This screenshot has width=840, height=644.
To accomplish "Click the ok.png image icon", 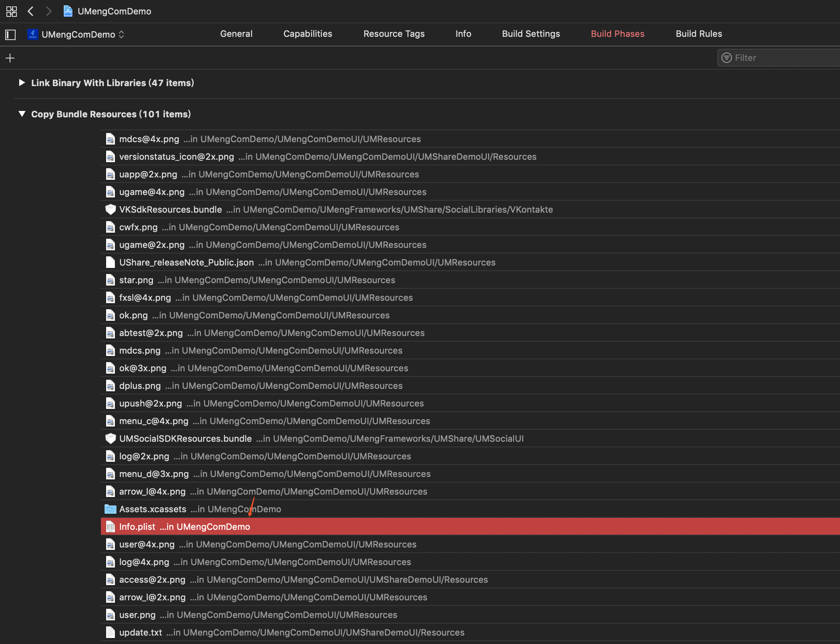I will [x=111, y=315].
